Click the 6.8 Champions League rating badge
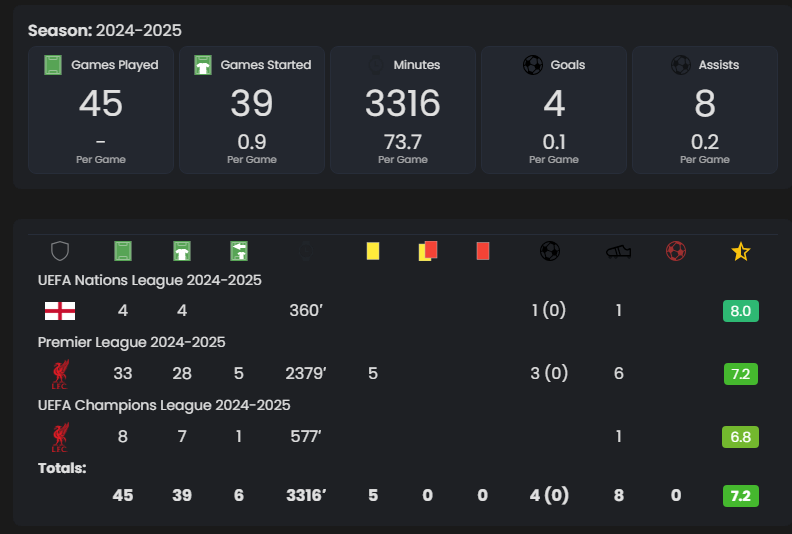The image size is (792, 534). coord(740,437)
